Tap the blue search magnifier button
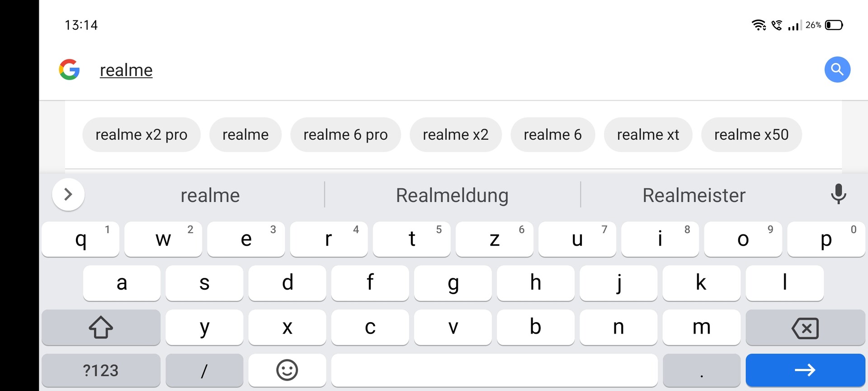 pyautogui.click(x=837, y=70)
